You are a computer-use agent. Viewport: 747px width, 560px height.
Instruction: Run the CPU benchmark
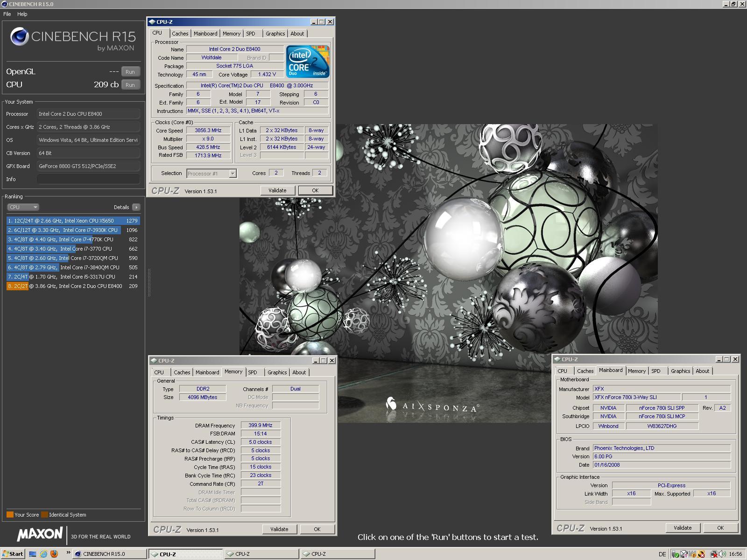(130, 85)
